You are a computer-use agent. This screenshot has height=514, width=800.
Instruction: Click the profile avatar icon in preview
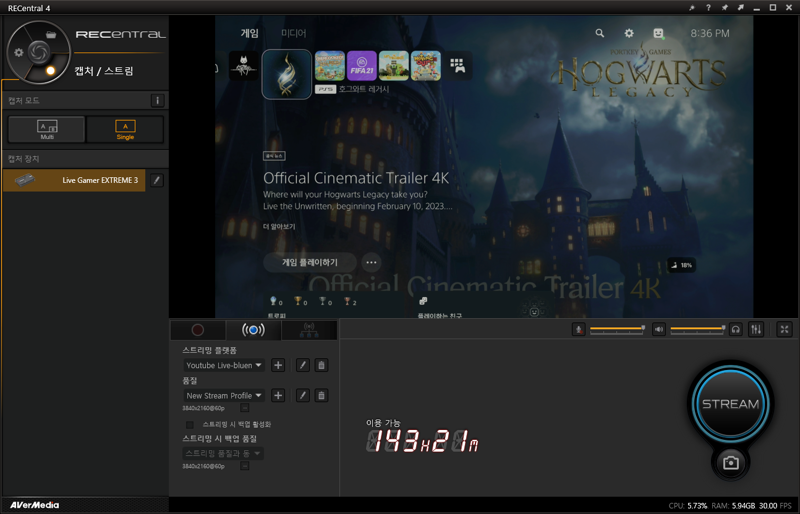click(659, 33)
